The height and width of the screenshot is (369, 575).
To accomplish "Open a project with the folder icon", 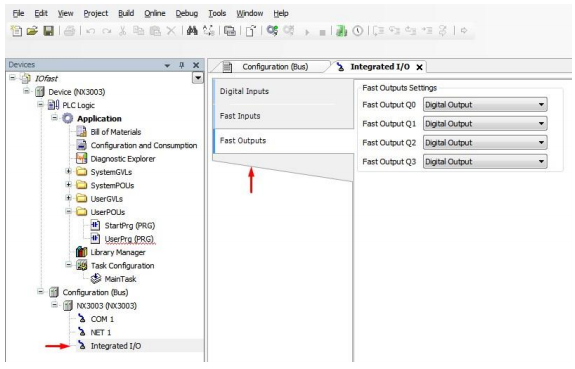I will (32, 31).
